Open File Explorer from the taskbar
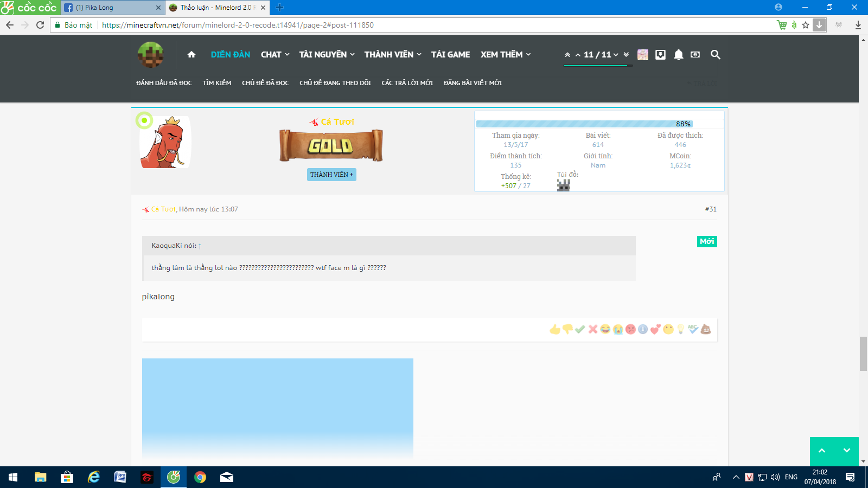 coord(41,477)
